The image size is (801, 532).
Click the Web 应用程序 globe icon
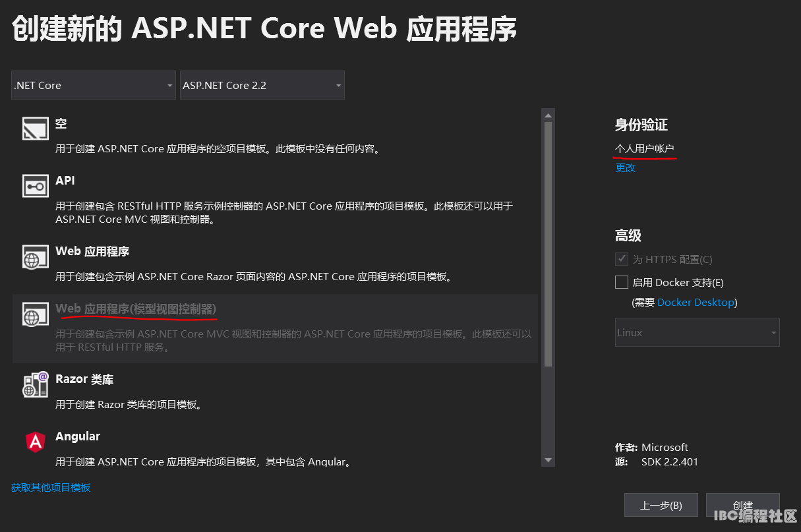click(36, 258)
